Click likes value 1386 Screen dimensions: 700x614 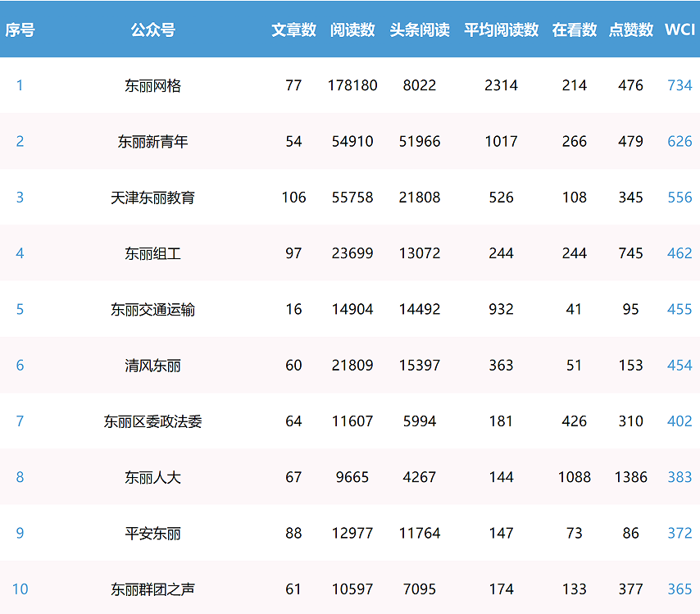pyautogui.click(x=631, y=477)
